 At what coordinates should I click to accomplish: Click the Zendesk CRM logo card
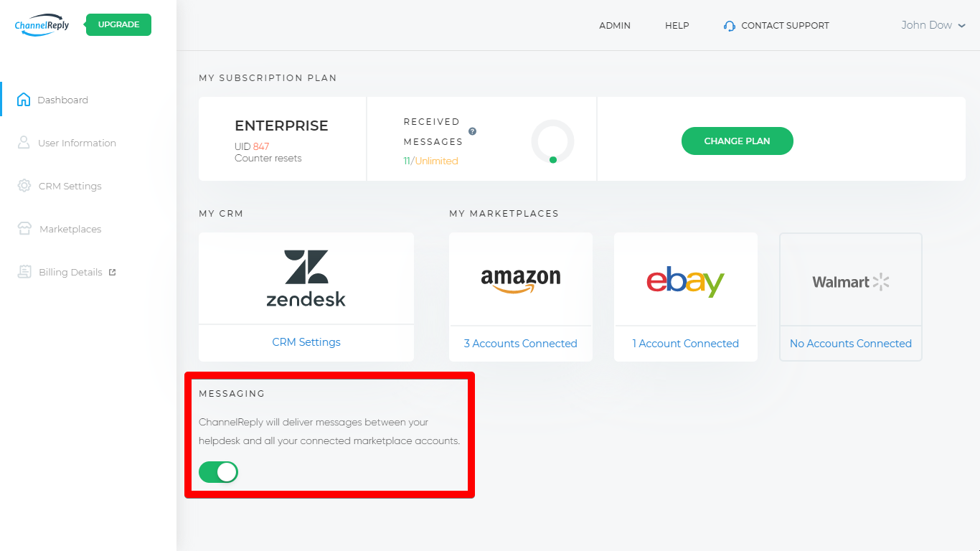(x=306, y=278)
